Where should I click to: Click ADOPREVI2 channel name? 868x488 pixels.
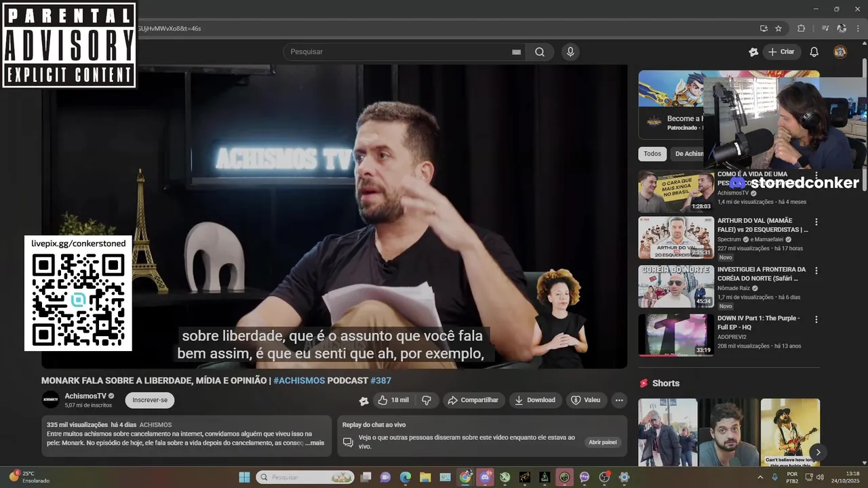pyautogui.click(x=732, y=337)
